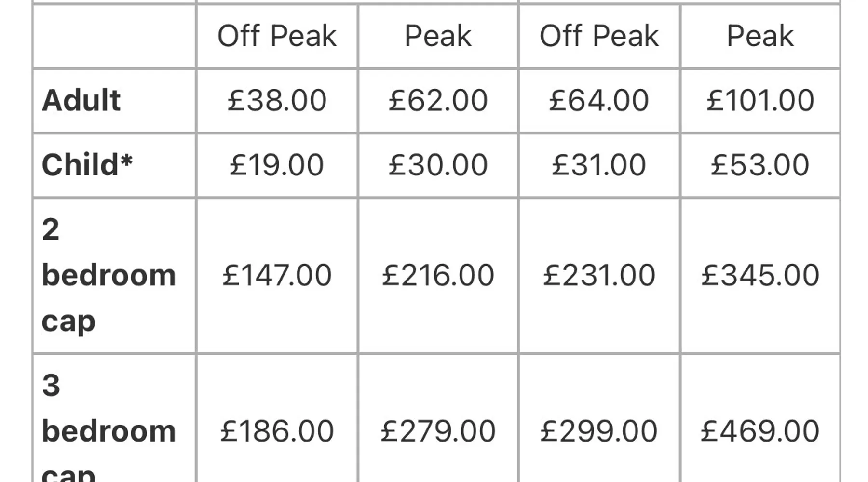Image resolution: width=868 pixels, height=482 pixels.
Task: Click the £19.00 child price cell
Action: (277, 165)
